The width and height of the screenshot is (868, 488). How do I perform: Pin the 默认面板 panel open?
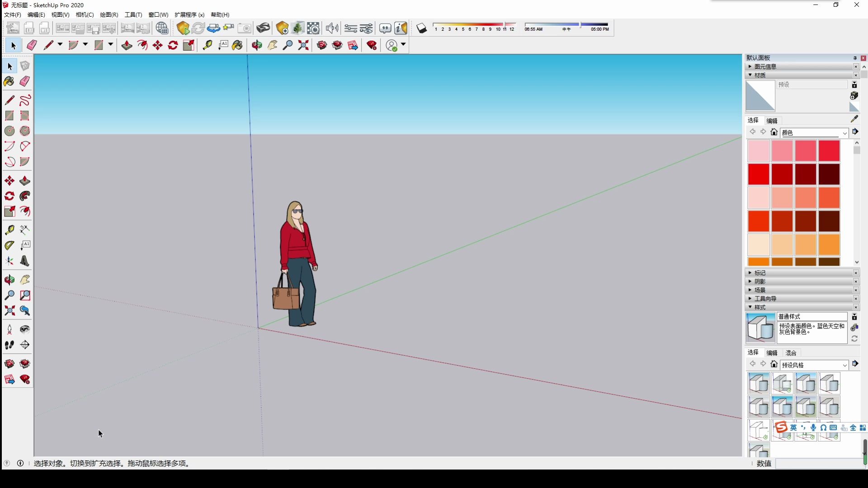click(855, 58)
